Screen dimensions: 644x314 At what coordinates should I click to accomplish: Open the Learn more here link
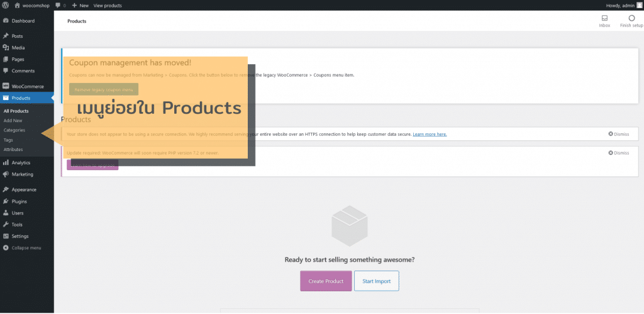pyautogui.click(x=430, y=134)
